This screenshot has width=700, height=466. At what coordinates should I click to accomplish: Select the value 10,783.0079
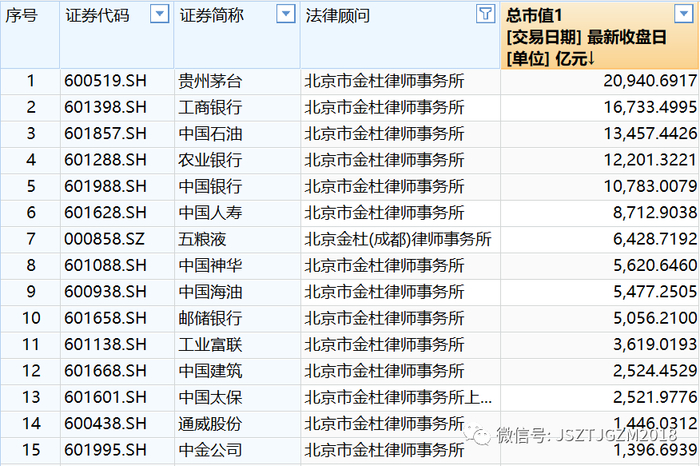pyautogui.click(x=650, y=186)
